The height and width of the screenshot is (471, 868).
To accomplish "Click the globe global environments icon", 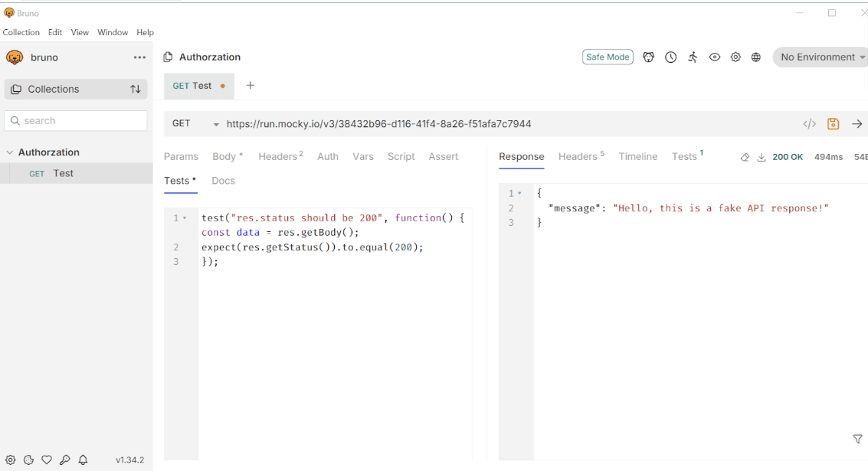I will pyautogui.click(x=755, y=57).
